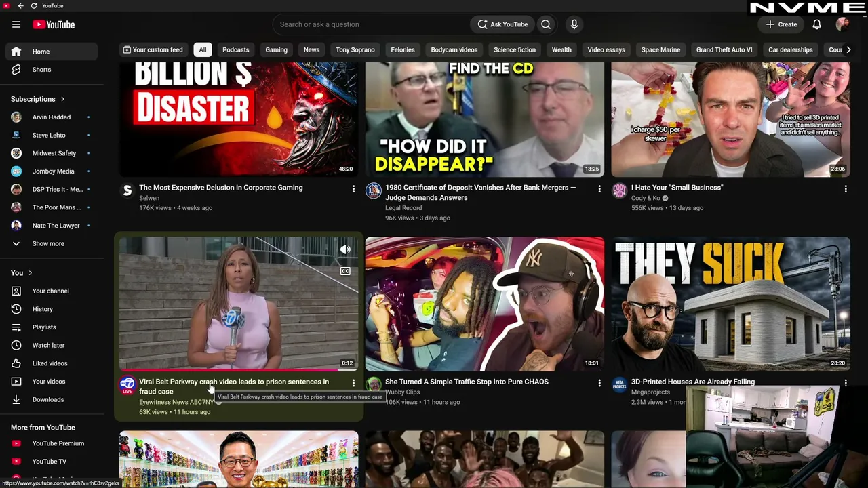This screenshot has height=488, width=868.
Task: Toggle closed captions on the video preview
Action: point(345,271)
